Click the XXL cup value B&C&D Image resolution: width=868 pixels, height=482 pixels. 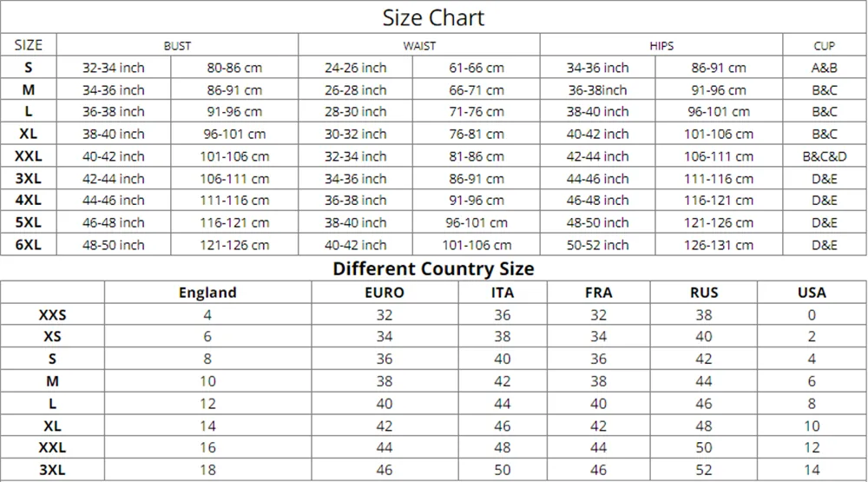(825, 156)
